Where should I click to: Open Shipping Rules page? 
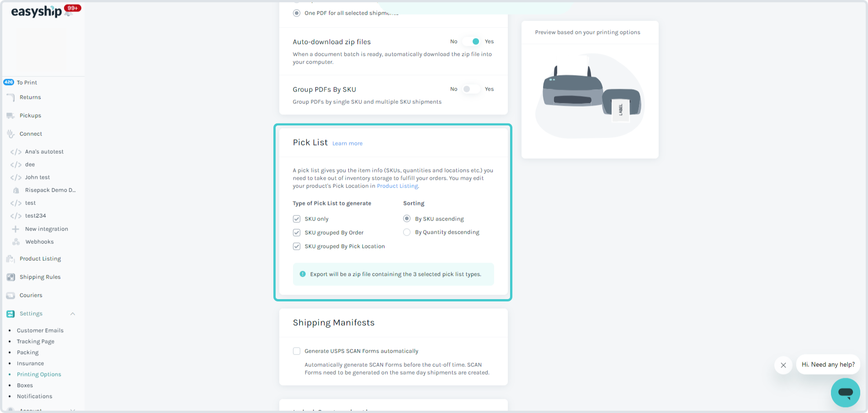click(40, 277)
